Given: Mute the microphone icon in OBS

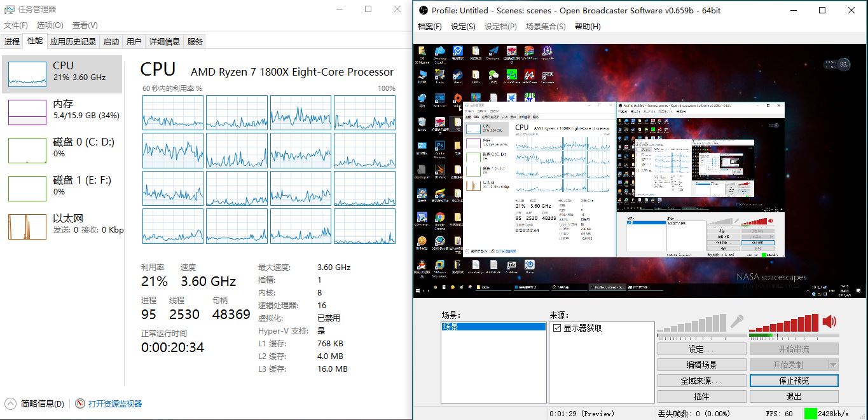Looking at the screenshot, I should point(737,322).
